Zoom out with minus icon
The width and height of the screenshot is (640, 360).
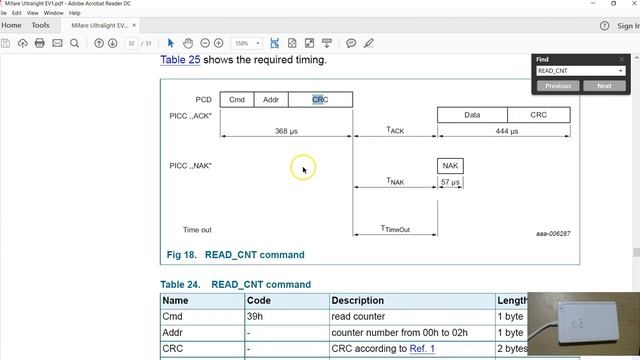[205, 43]
